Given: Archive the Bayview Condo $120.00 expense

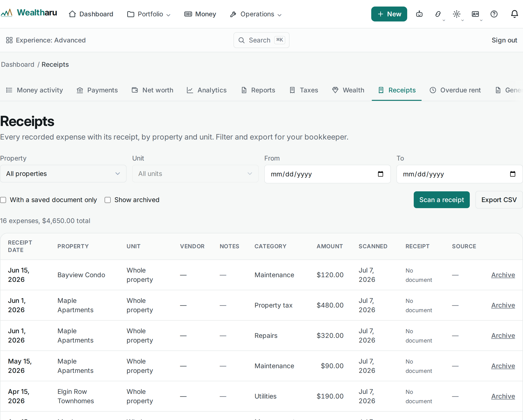Looking at the screenshot, I should click(503, 275).
